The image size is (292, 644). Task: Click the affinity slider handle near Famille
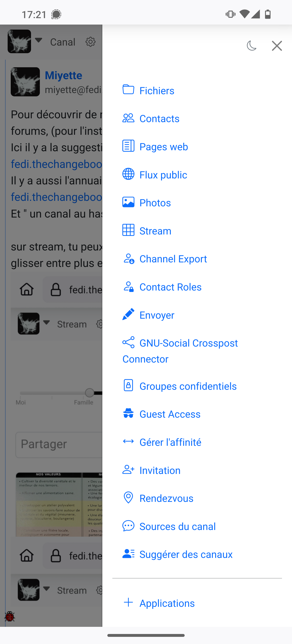point(89,393)
